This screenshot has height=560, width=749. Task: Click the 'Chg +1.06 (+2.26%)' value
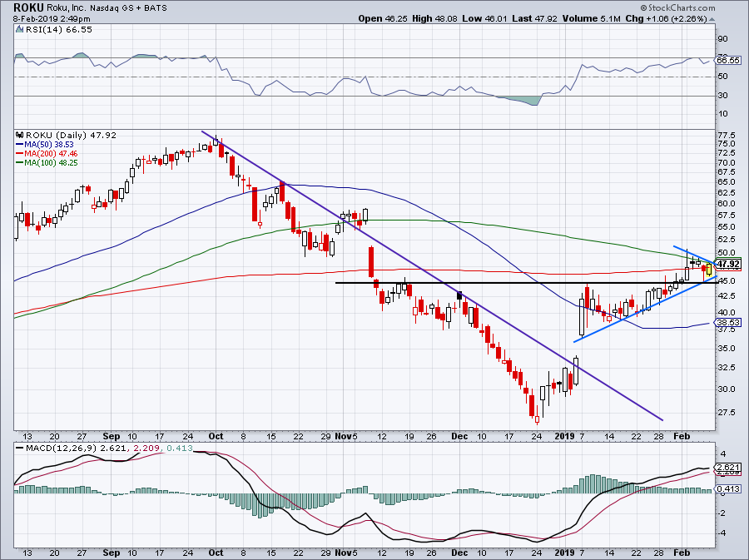(666, 18)
